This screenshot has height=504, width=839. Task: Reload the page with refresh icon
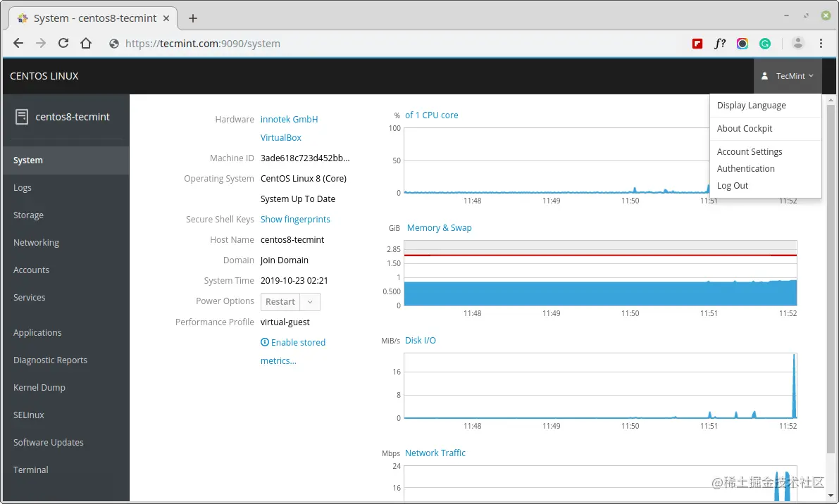pos(63,44)
